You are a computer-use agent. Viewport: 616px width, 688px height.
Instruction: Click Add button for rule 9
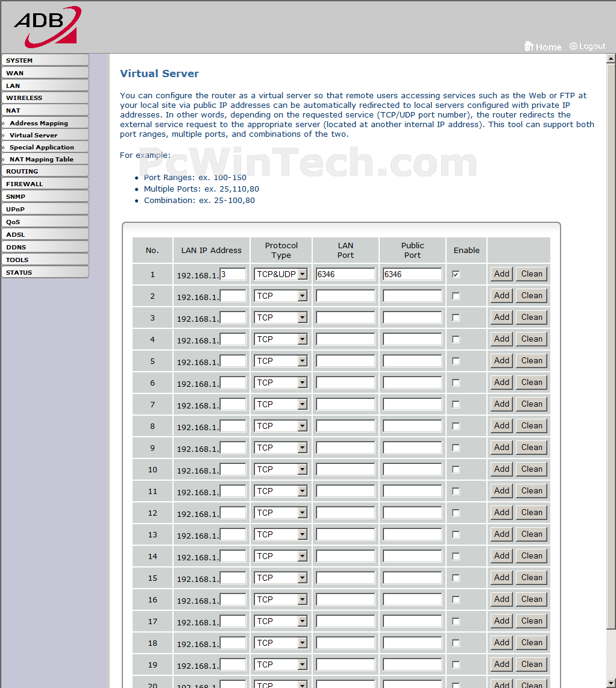(501, 447)
